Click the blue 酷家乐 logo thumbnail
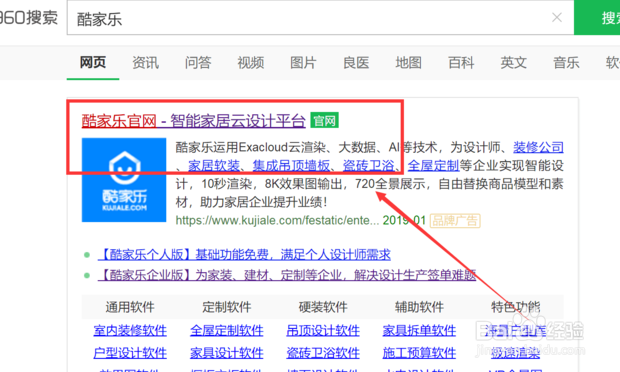The image size is (620, 372). tap(124, 180)
